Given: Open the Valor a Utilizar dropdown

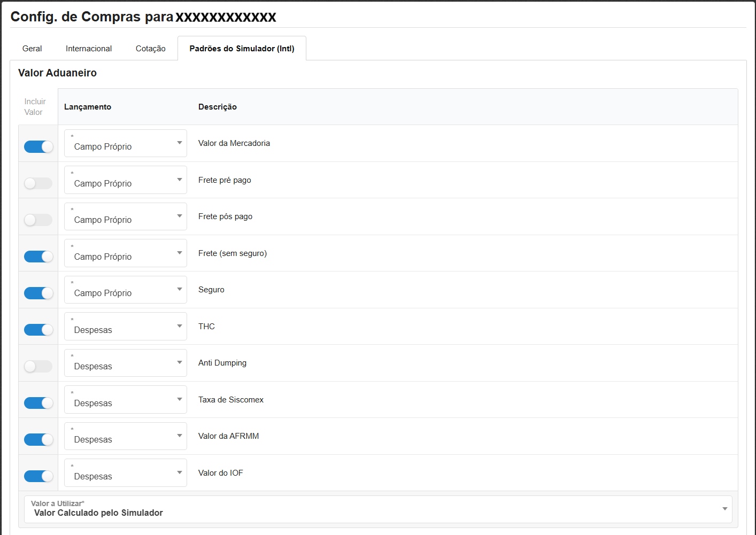Looking at the screenshot, I should (x=377, y=509).
